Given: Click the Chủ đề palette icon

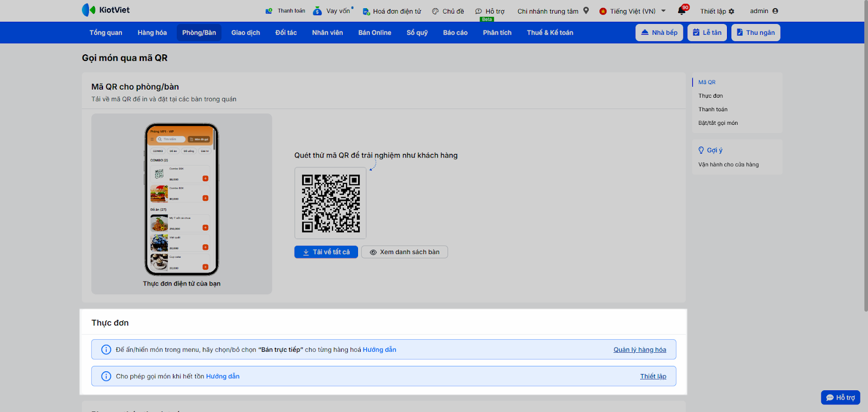Looking at the screenshot, I should click(435, 11).
